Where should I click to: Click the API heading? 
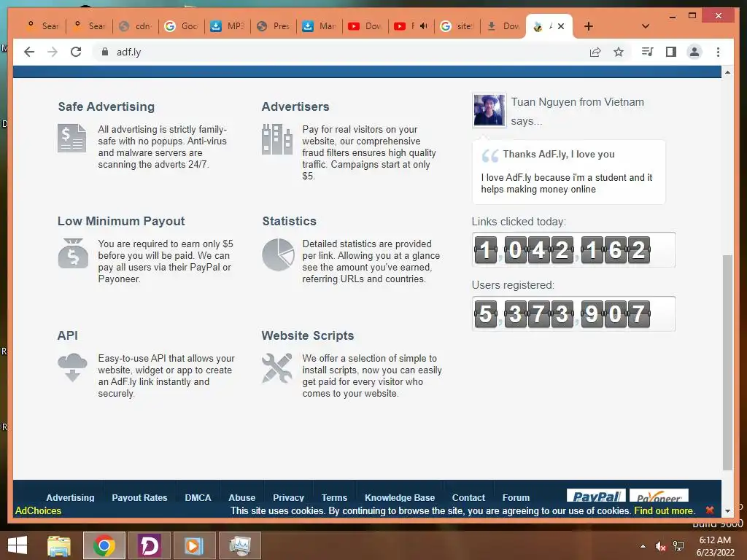tap(68, 335)
